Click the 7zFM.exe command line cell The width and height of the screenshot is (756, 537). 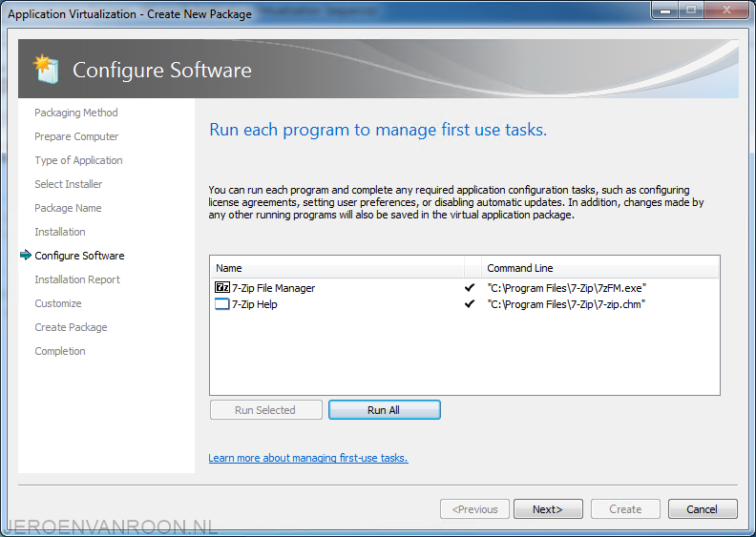tap(566, 288)
